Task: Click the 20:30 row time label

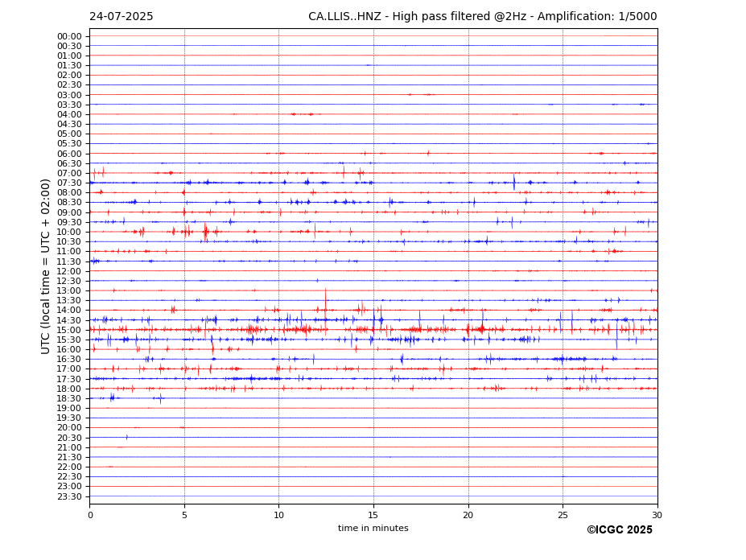Action: coord(69,439)
